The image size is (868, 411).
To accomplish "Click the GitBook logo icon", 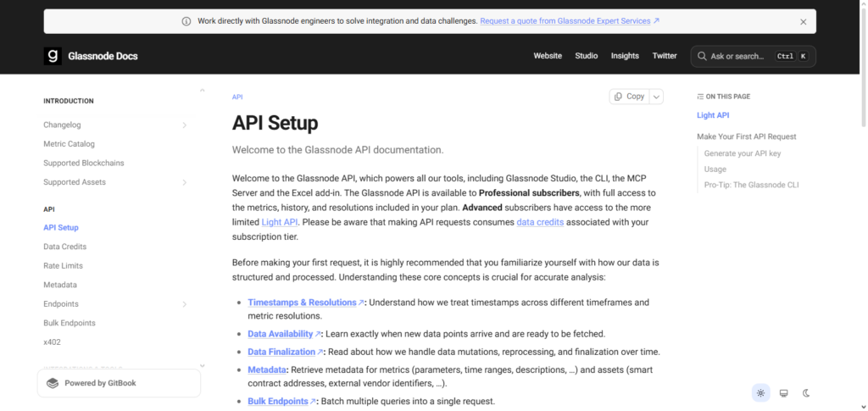I will tap(53, 383).
